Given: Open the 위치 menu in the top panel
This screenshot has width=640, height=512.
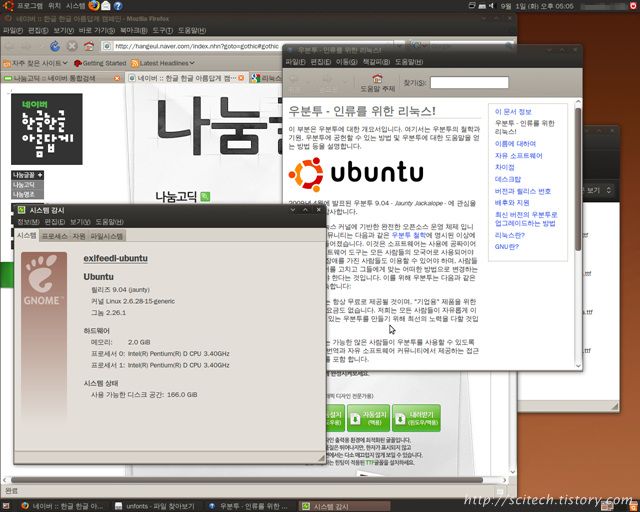Looking at the screenshot, I should pos(54,6).
